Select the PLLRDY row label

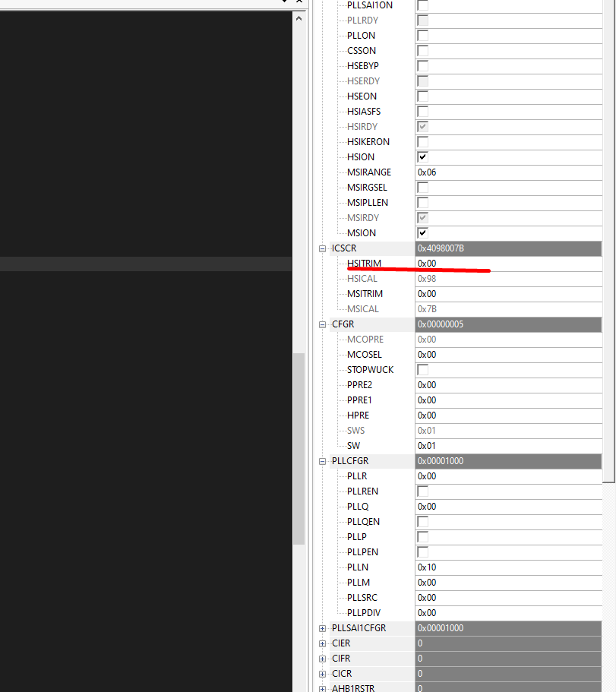tap(363, 21)
